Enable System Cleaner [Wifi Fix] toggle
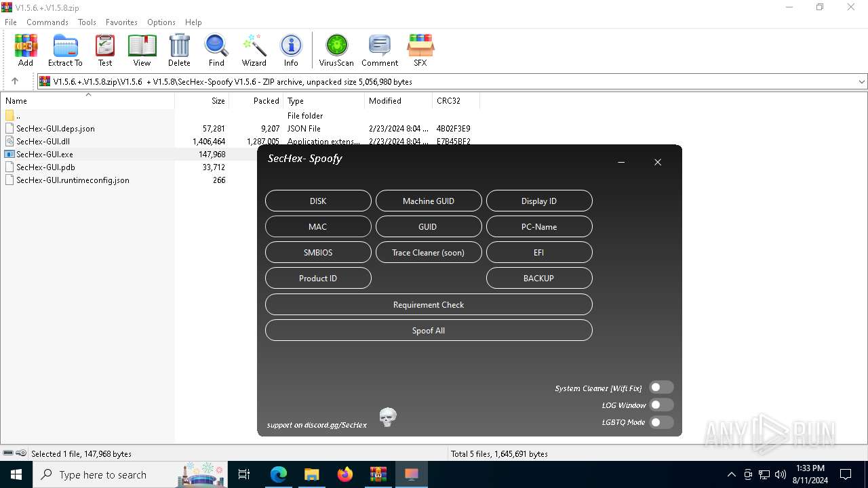Screen dimensions: 868x488 click(x=661, y=388)
